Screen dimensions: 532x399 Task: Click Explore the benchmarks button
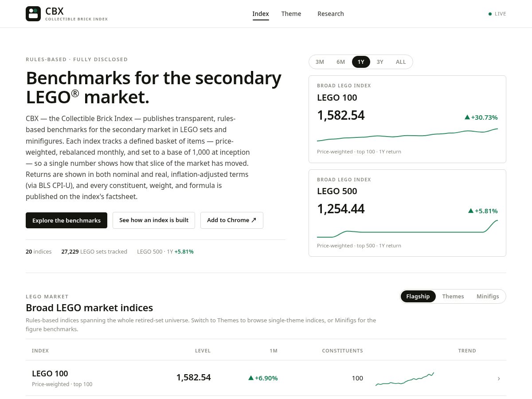[x=66, y=220]
